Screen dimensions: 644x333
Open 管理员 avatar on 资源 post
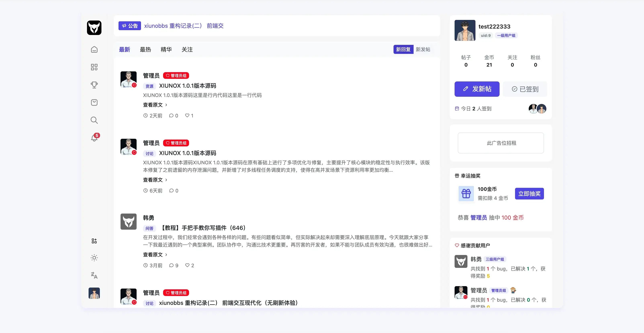[x=129, y=79]
